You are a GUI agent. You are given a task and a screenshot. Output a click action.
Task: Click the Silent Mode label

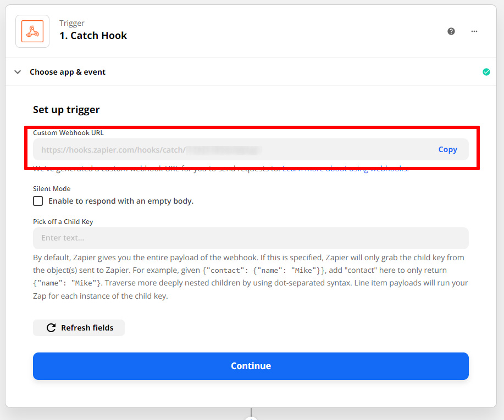tap(52, 188)
